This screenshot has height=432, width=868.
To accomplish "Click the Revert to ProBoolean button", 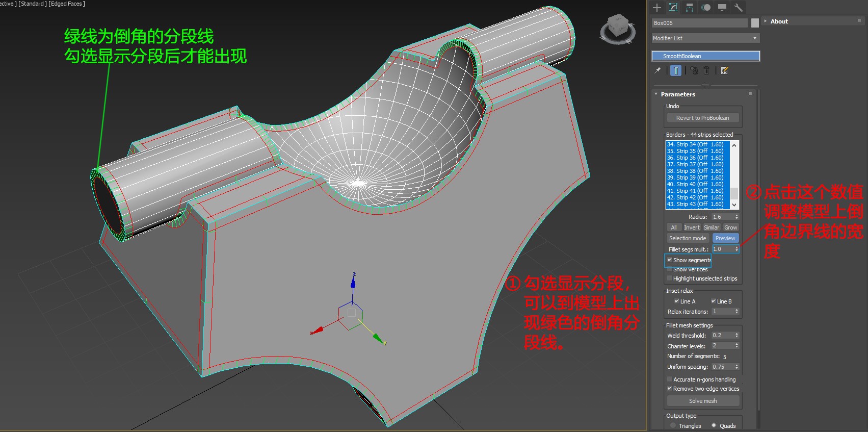I will tap(702, 118).
